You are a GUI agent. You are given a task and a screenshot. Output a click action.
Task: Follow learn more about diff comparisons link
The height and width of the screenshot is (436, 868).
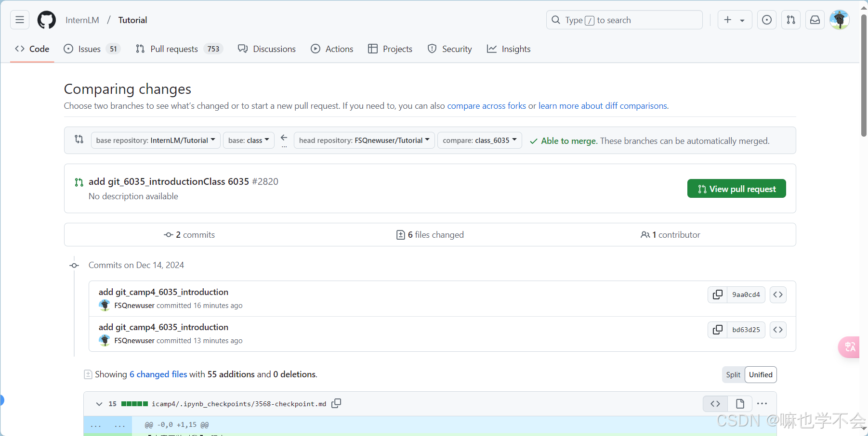(603, 106)
